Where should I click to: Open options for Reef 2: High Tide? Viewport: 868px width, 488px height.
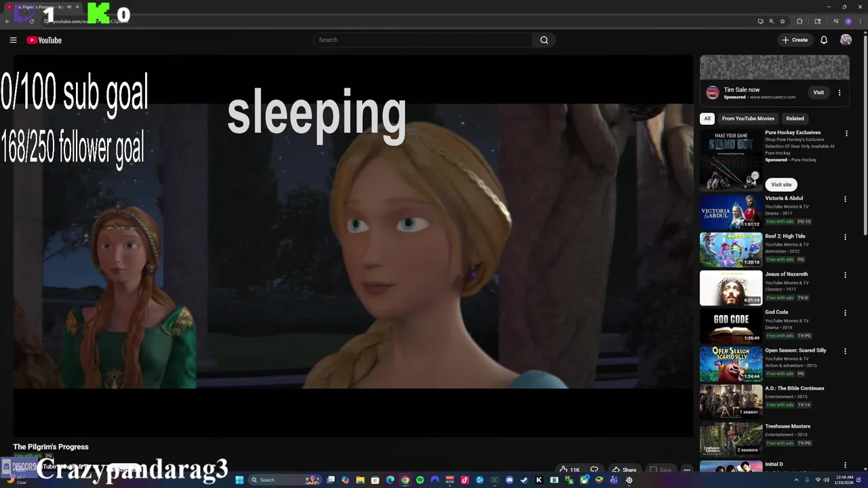(x=845, y=237)
